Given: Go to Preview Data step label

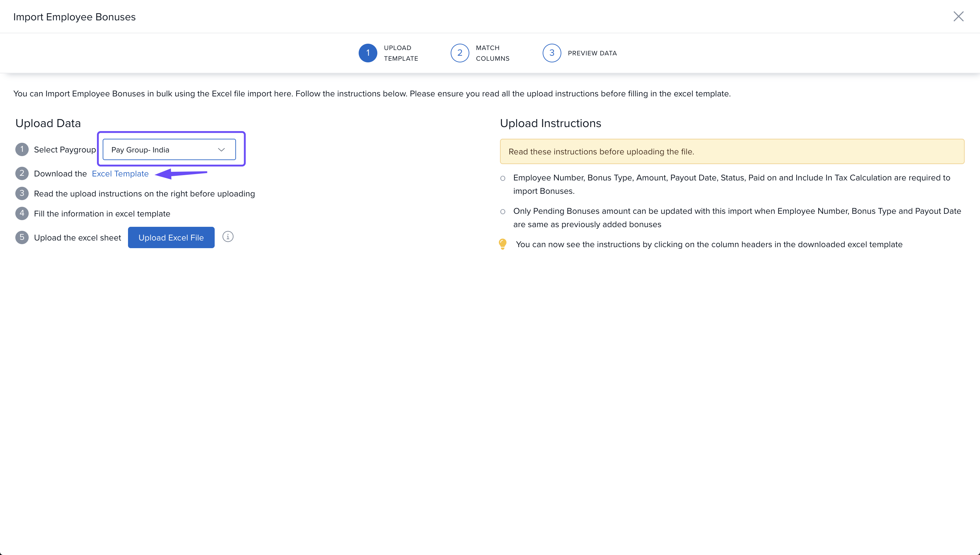Looking at the screenshot, I should 592,53.
